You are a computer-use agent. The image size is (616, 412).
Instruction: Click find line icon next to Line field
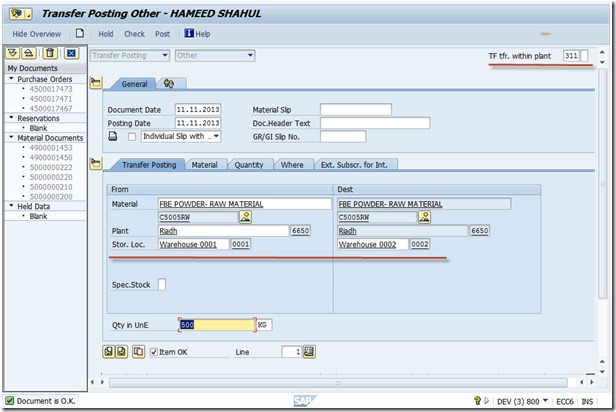[309, 352]
